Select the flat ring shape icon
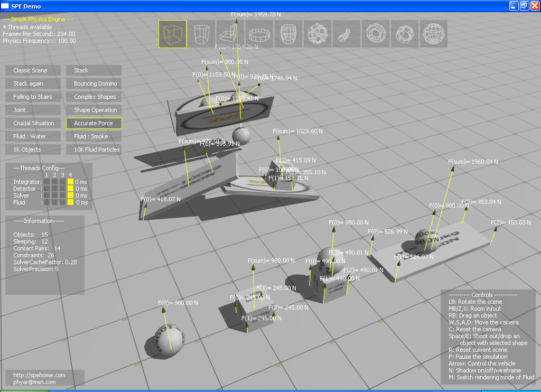541x392 pixels. pyautogui.click(x=259, y=34)
